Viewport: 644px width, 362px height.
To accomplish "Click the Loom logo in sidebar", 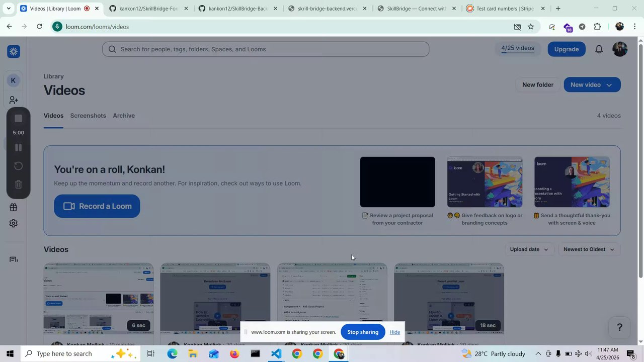I will click(x=14, y=51).
